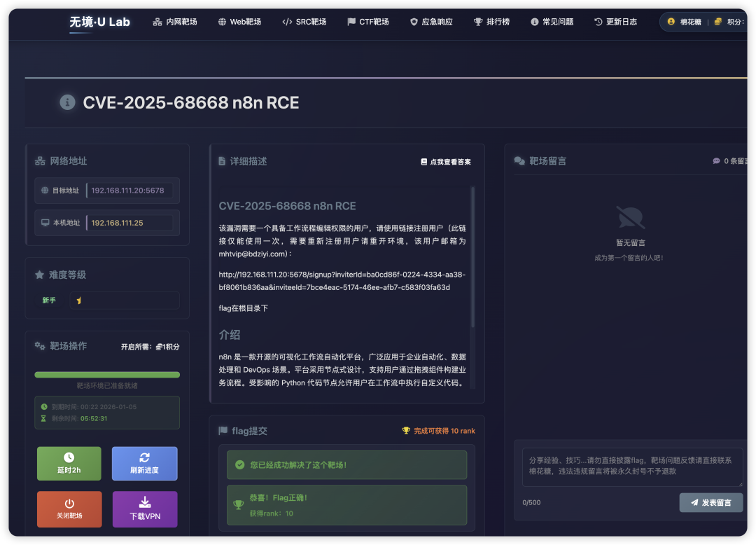
Task: Click the chat bubbles icon beside 靶场留言
Action: pyautogui.click(x=519, y=161)
